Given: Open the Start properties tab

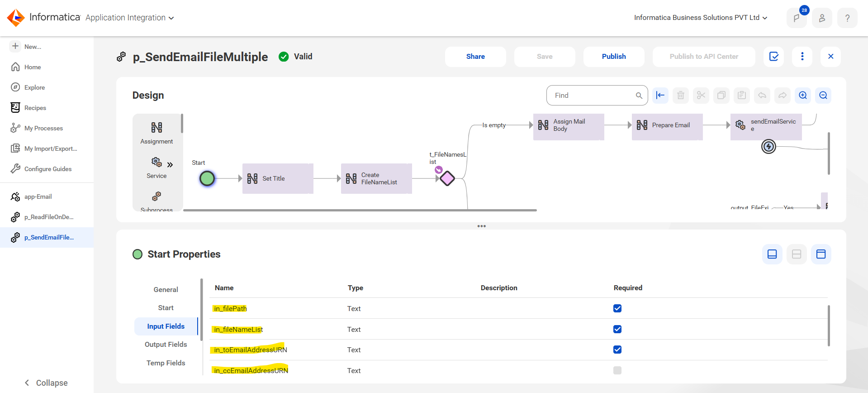Looking at the screenshot, I should (x=166, y=308).
